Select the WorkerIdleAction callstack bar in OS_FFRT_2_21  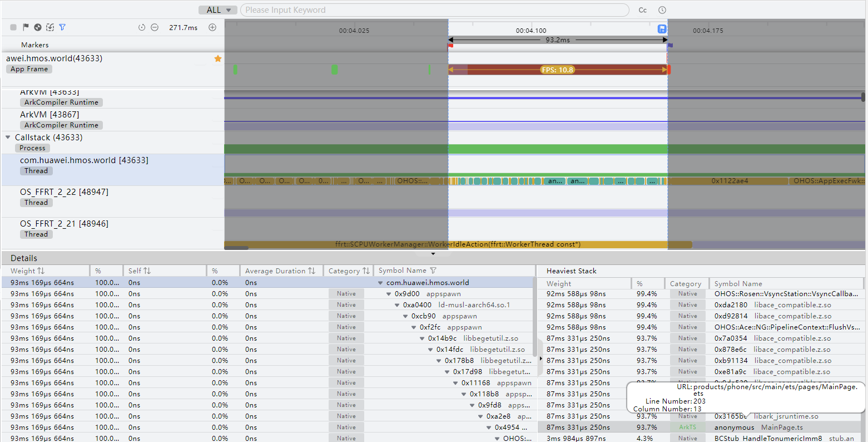pos(458,244)
